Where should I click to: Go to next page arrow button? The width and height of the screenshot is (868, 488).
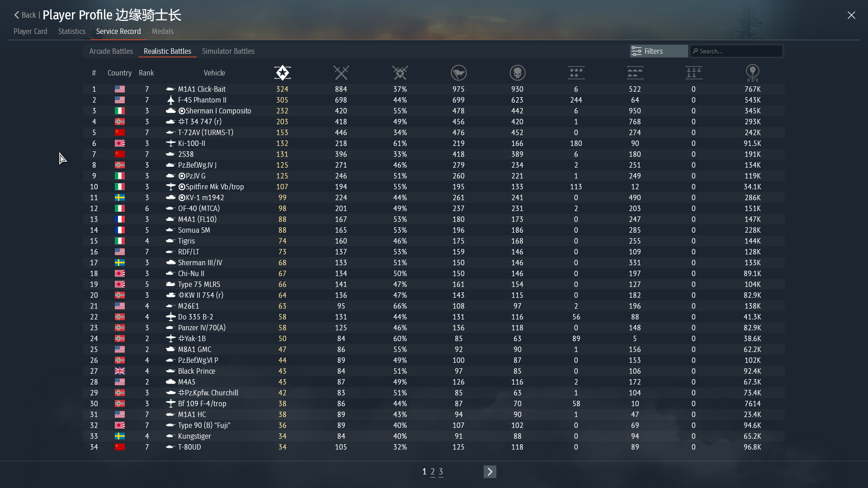[490, 472]
